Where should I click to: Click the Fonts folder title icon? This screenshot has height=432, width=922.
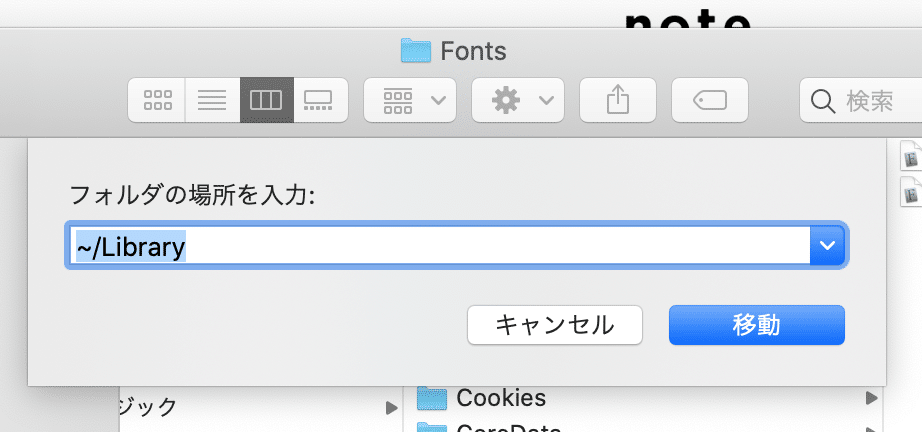point(416,51)
